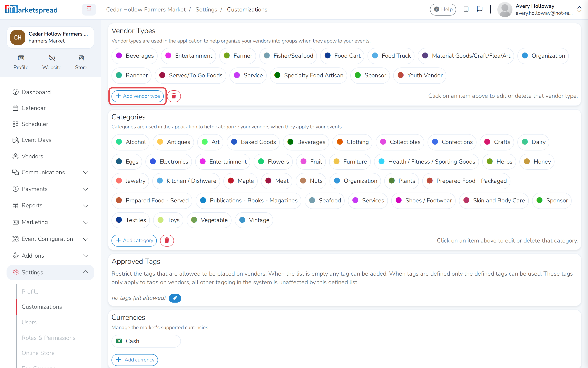Image resolution: width=588 pixels, height=368 pixels.
Task: Click the flag icon in header
Action: [480, 9]
